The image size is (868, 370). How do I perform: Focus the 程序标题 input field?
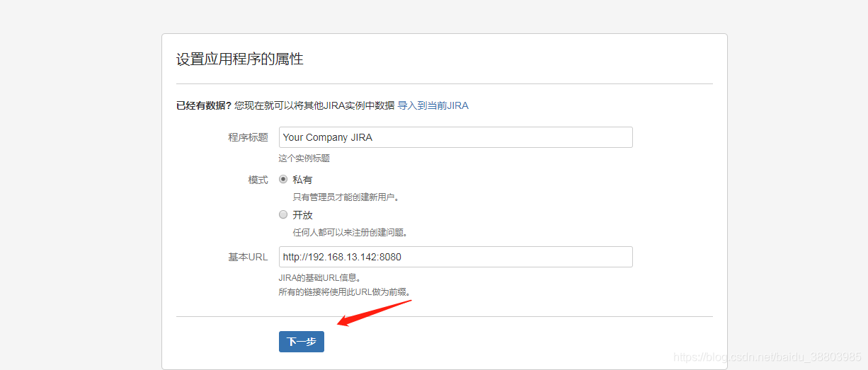click(456, 137)
